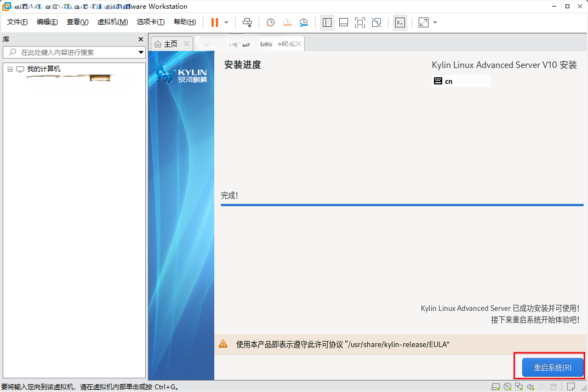Click the 安装进度 heading text

coord(243,65)
